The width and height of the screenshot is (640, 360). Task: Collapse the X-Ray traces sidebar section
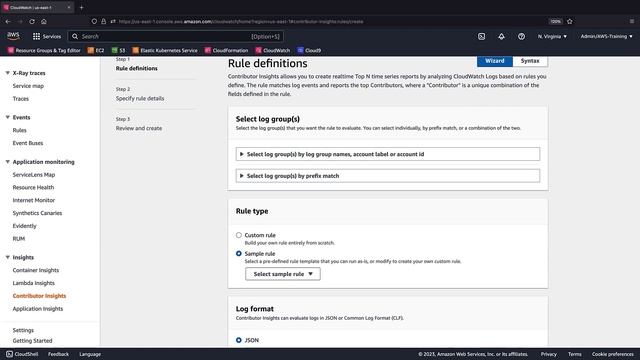pos(7,73)
